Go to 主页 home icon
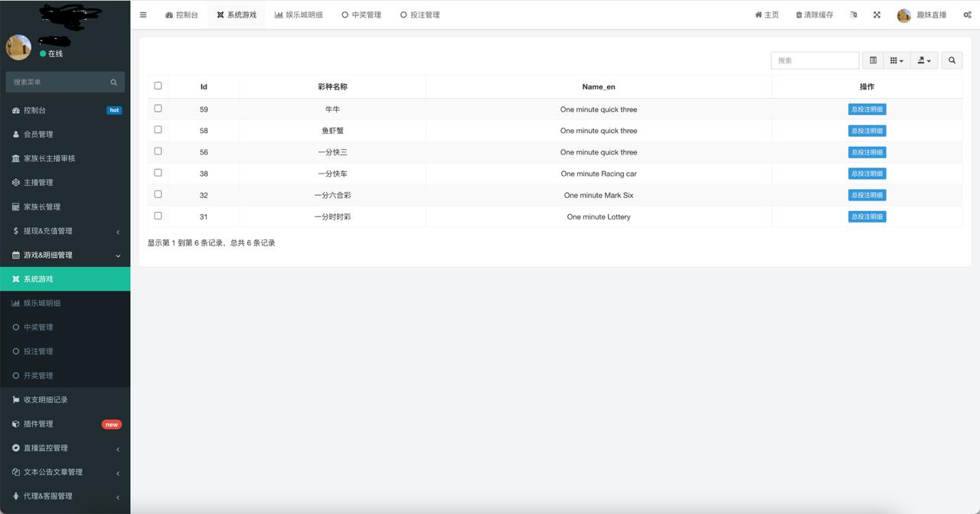The width and height of the screenshot is (980, 514). (x=758, y=15)
